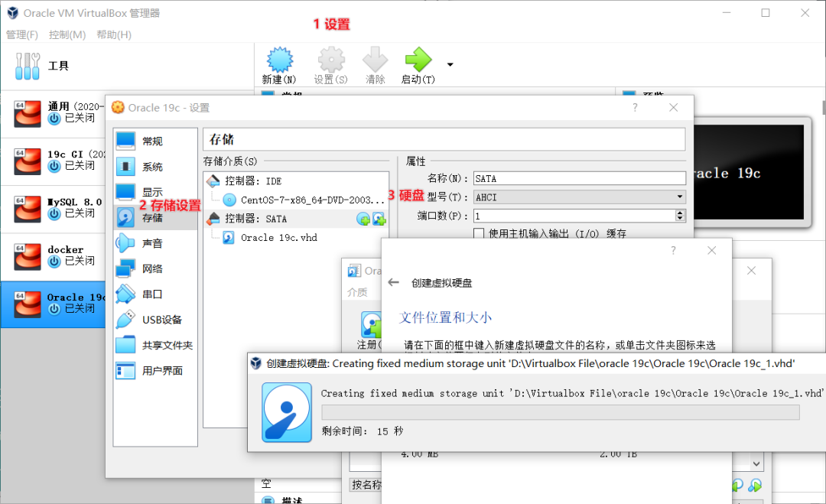Open the 管理(F) menu
Viewport: 826px width, 504px height.
pyautogui.click(x=22, y=34)
